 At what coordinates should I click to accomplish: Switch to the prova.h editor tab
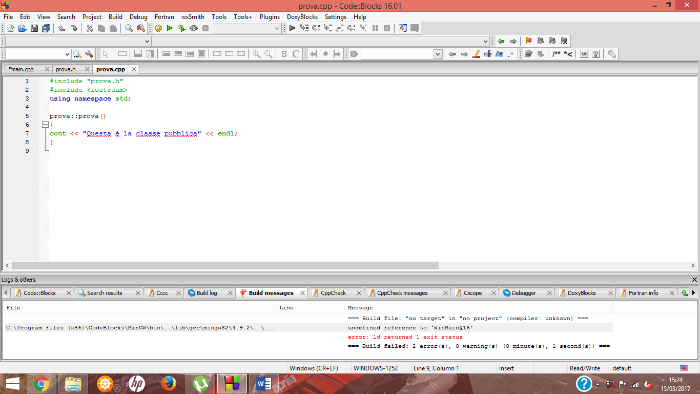66,69
